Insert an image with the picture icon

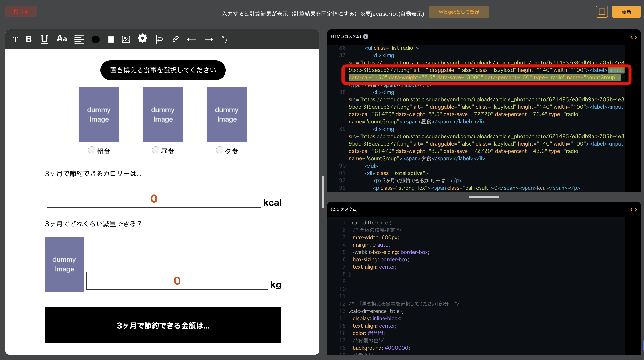(126, 39)
